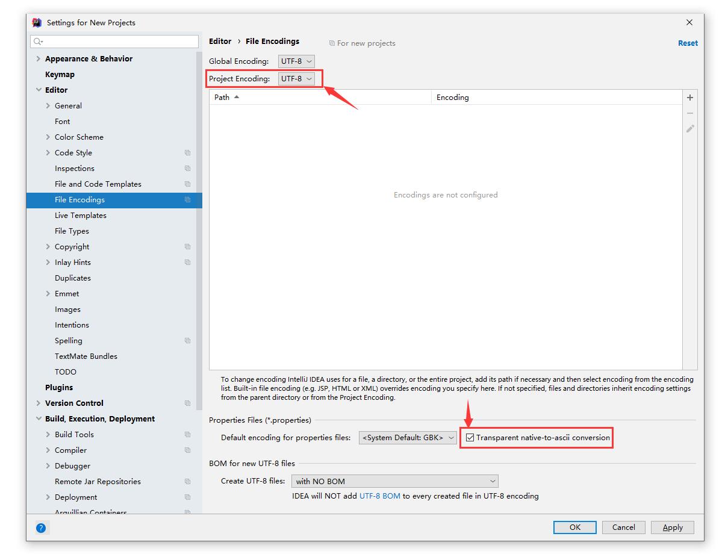This screenshot has height=560, width=728.
Task: Open the Project Encoding dropdown
Action: [x=296, y=79]
